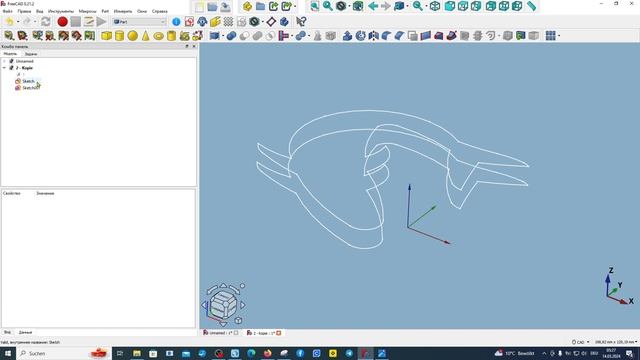
Task: Open the Undo history dropdown arrow
Action: (x=18, y=22)
